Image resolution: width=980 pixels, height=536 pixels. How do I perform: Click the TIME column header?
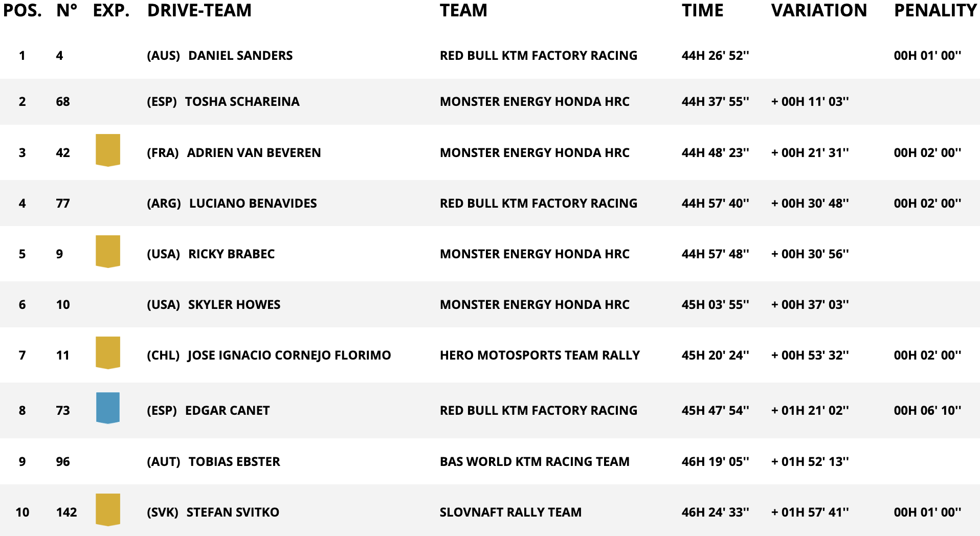(x=702, y=10)
